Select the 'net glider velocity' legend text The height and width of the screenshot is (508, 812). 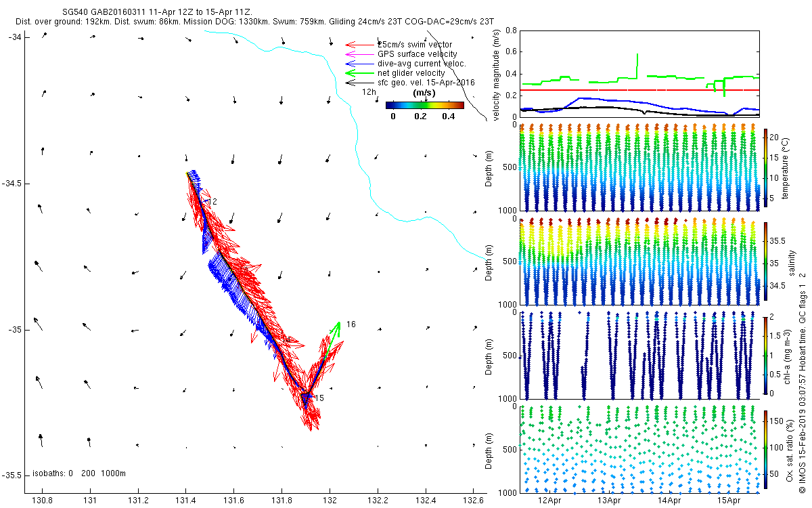(411, 73)
